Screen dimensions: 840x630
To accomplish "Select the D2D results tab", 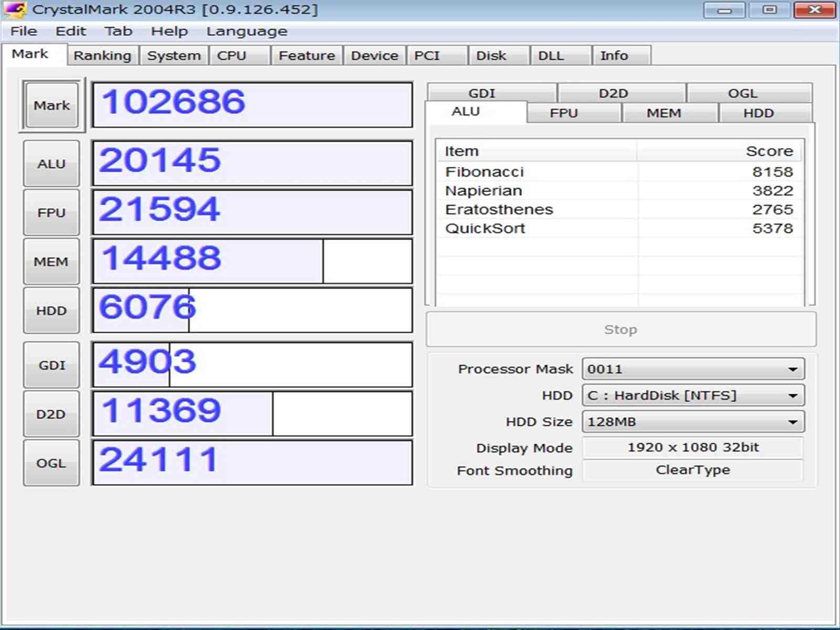I will 613,93.
